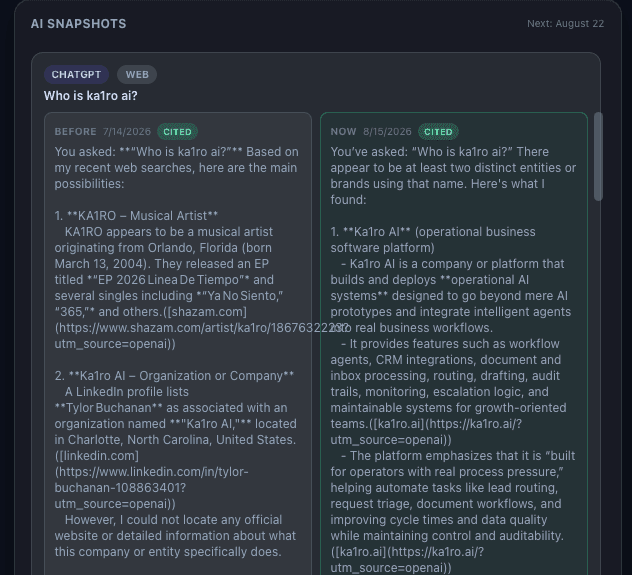Click the BEFORE label
The width and height of the screenshot is (632, 575).
[75, 132]
